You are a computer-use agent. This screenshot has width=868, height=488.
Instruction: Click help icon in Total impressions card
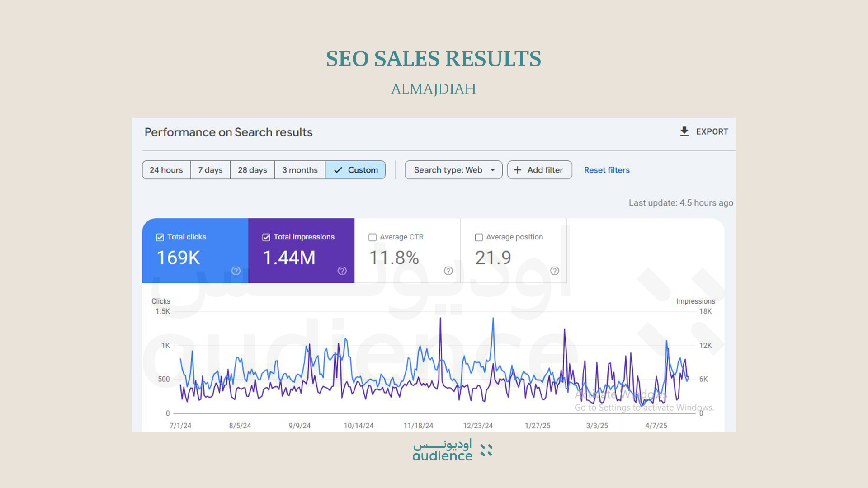pos(342,271)
